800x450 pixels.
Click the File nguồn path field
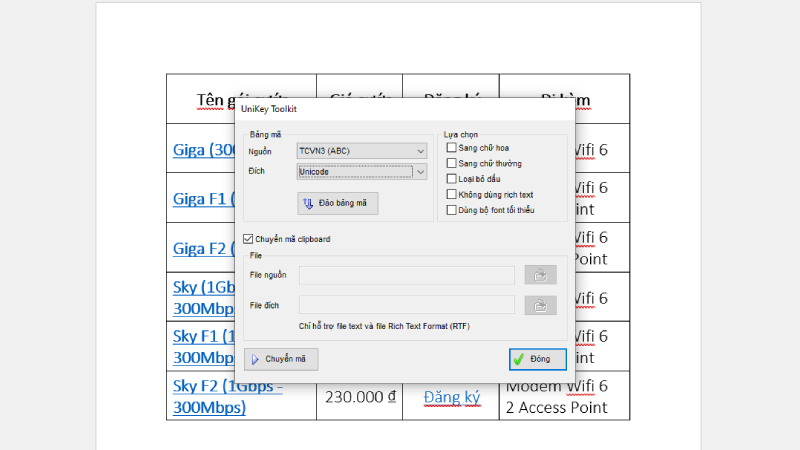pyautogui.click(x=406, y=275)
